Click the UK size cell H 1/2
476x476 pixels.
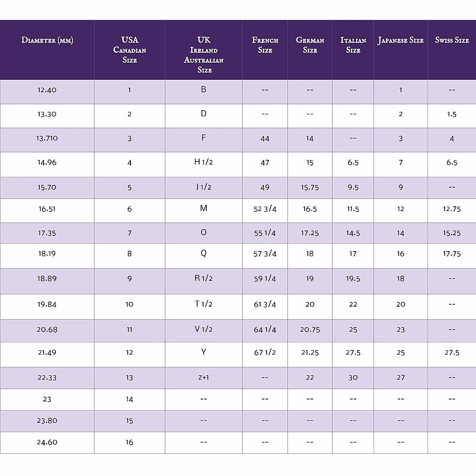(x=204, y=162)
